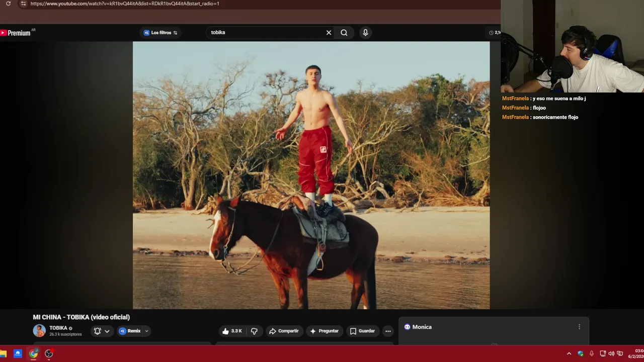Viewport: 644px width, 362px height.
Task: Click the Preguntar button
Action: (x=324, y=331)
